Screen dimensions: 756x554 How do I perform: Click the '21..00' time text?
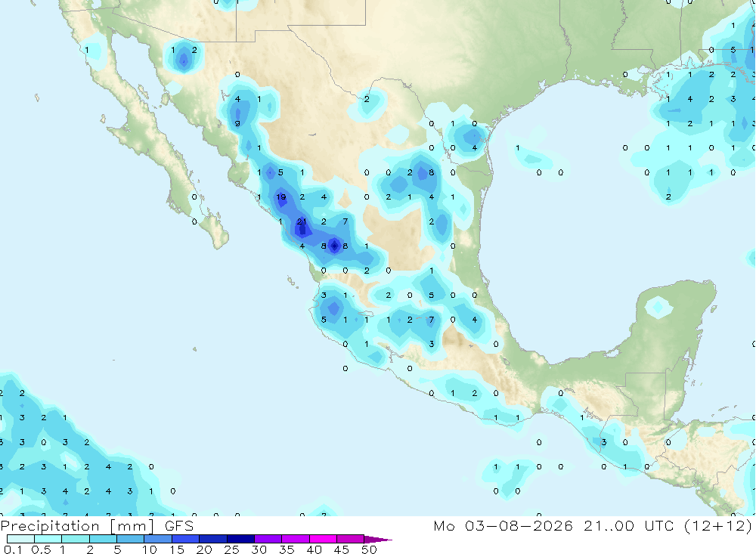click(x=609, y=525)
